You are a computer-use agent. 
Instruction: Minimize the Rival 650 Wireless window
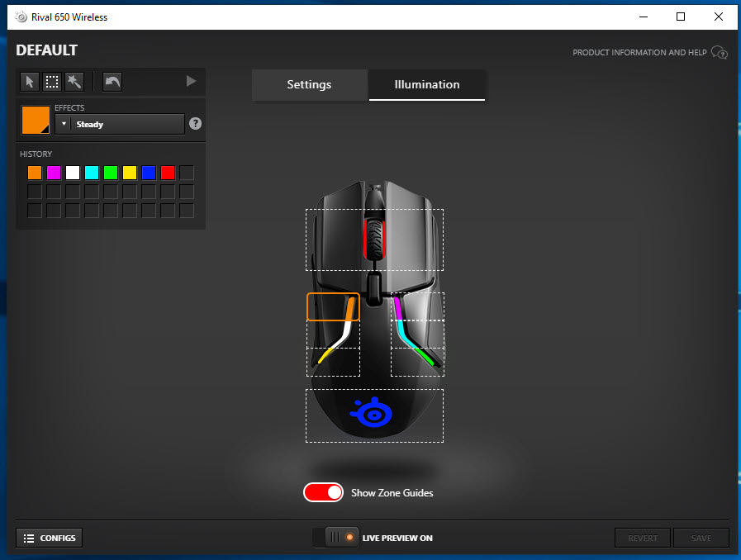click(x=644, y=17)
